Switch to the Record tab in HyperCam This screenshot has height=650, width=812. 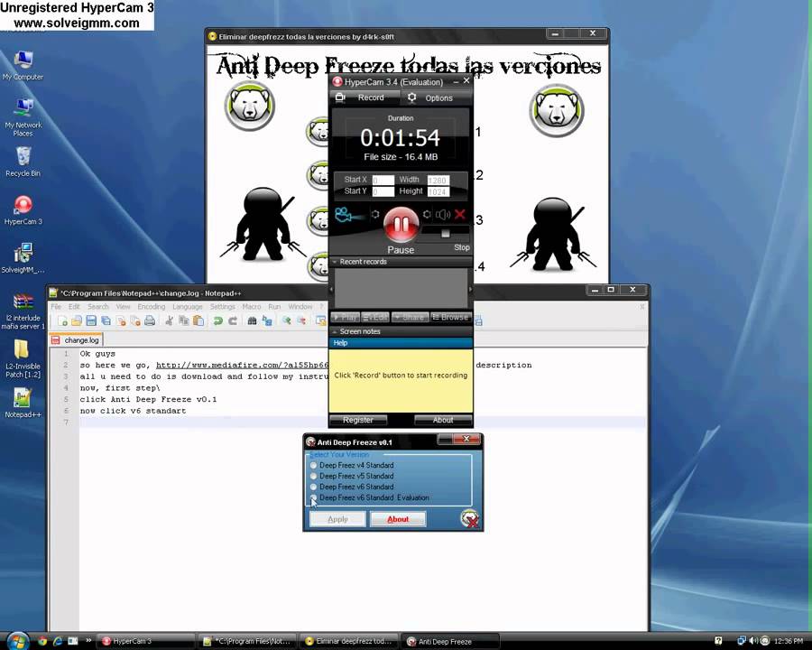click(x=365, y=97)
